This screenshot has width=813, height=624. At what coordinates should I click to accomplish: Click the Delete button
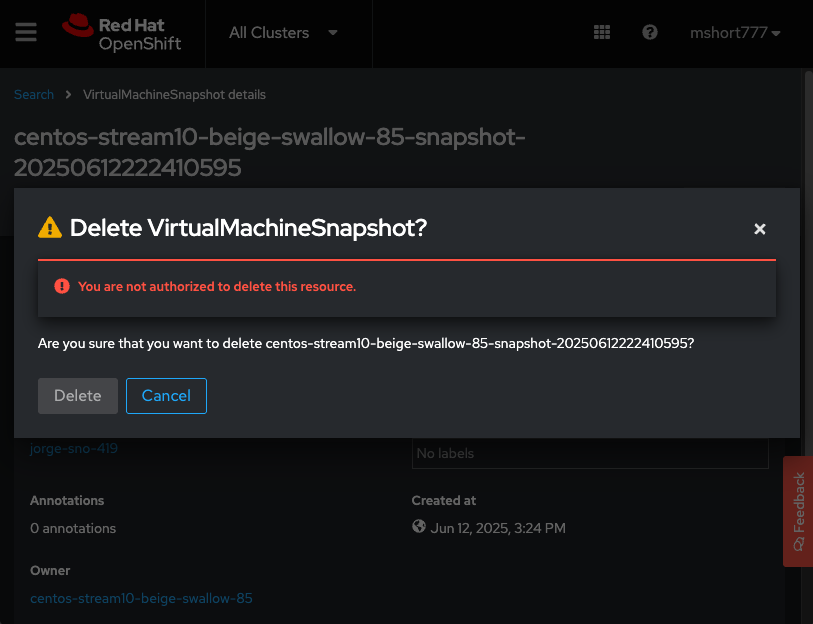click(78, 396)
